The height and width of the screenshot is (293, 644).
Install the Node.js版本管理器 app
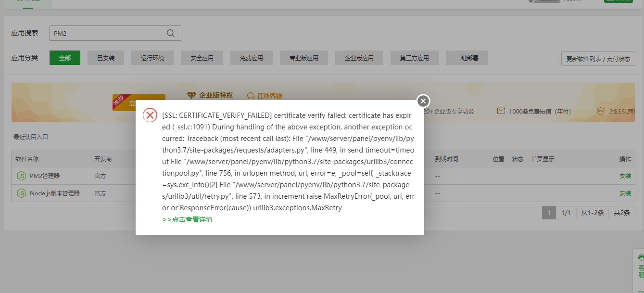(625, 193)
